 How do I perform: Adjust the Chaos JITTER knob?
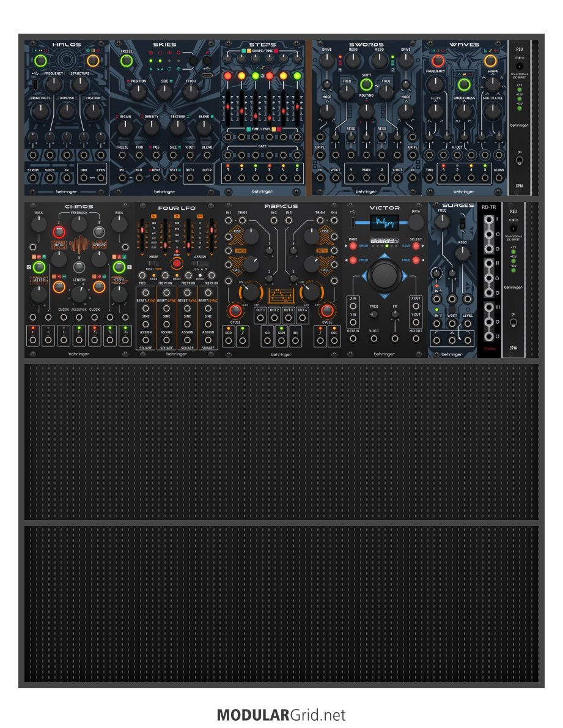coord(39,294)
